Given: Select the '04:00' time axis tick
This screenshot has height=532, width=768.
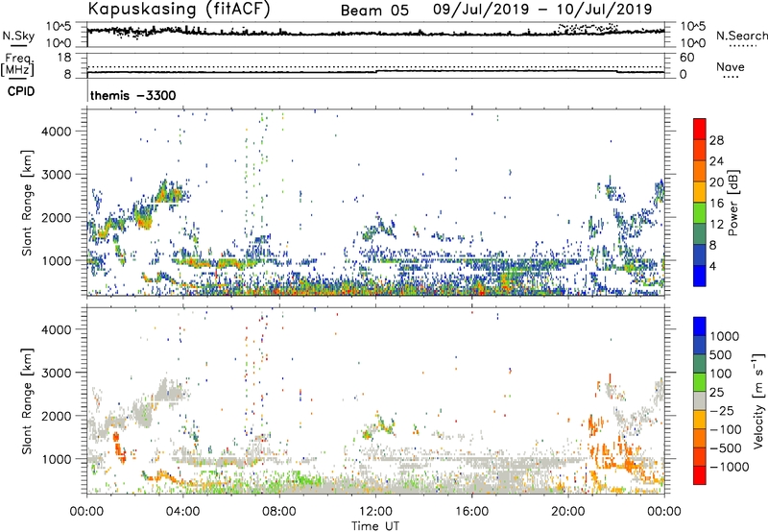Looking at the screenshot, I should coord(182,512).
